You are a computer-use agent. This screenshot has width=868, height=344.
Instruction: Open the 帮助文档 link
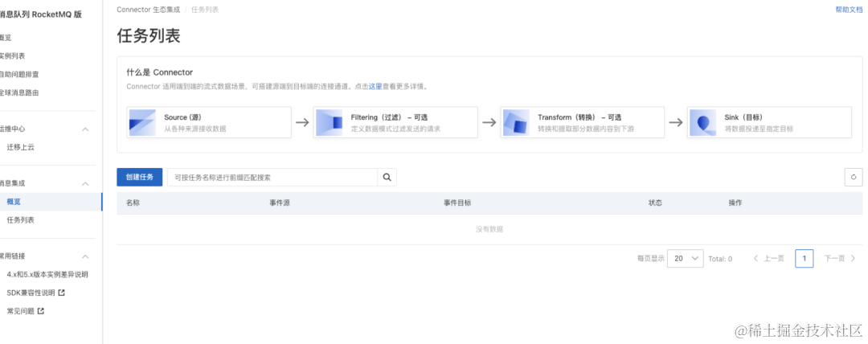tap(849, 10)
